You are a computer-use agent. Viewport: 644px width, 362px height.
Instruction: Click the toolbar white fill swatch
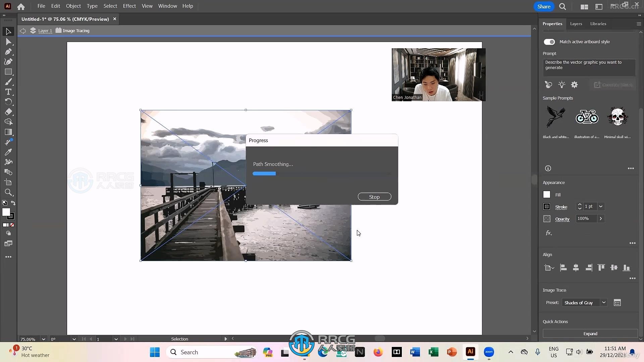[6, 212]
